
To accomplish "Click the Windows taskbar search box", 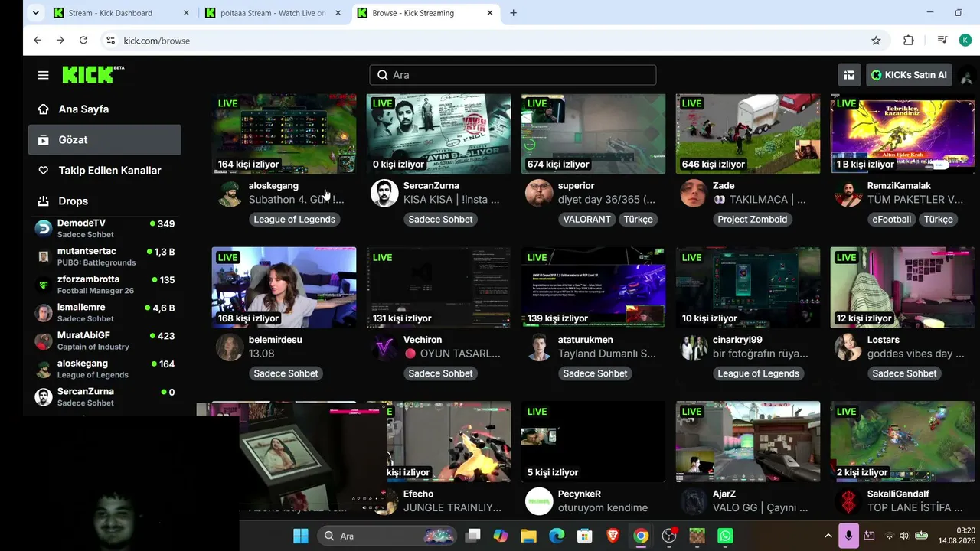I will 386,536.
